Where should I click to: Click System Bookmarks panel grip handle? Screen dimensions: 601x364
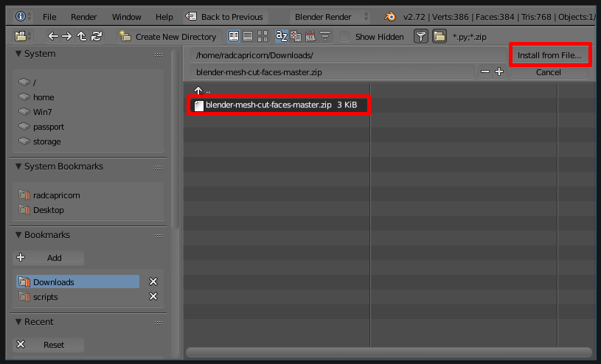click(x=159, y=167)
